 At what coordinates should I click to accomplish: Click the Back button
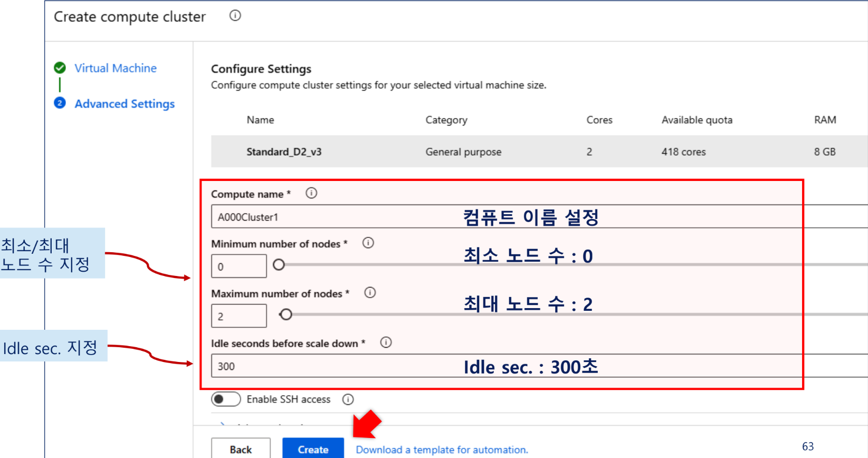point(241,449)
